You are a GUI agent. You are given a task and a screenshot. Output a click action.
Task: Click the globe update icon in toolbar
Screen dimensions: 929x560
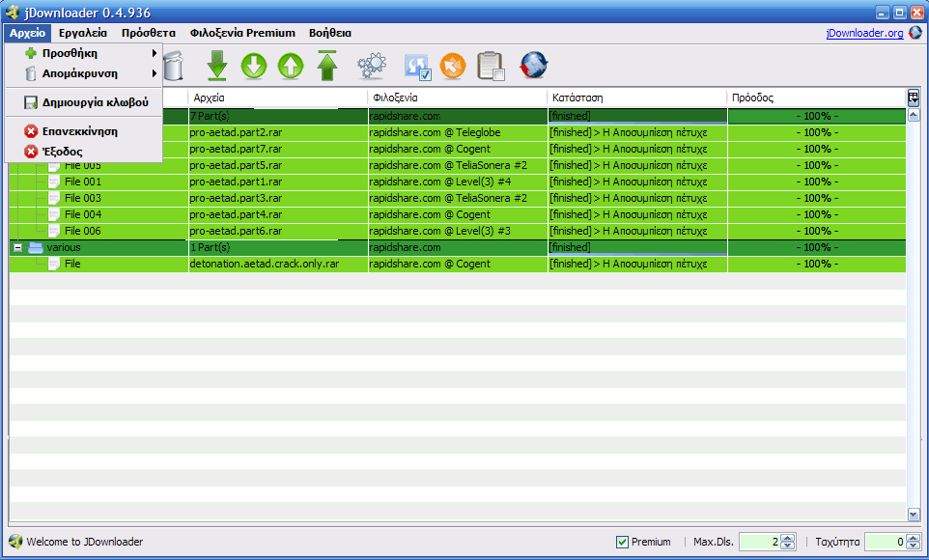(x=534, y=66)
